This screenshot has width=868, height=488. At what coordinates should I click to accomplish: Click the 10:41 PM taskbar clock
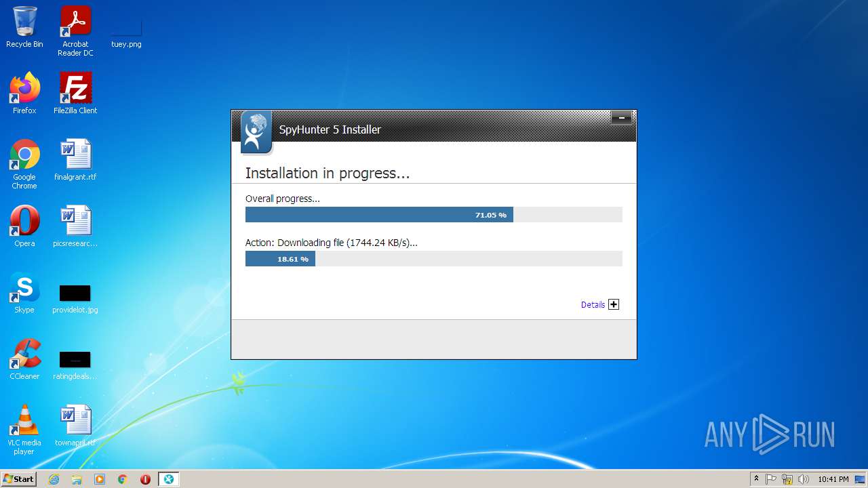tap(833, 479)
